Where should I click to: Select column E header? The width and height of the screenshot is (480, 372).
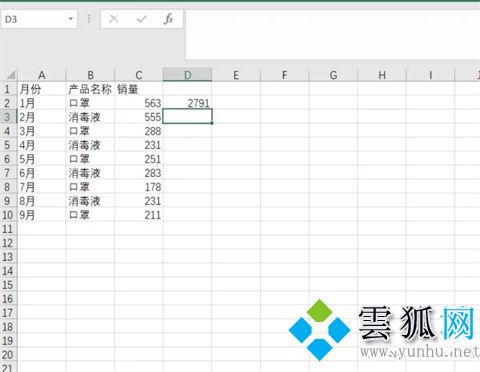pos(236,75)
